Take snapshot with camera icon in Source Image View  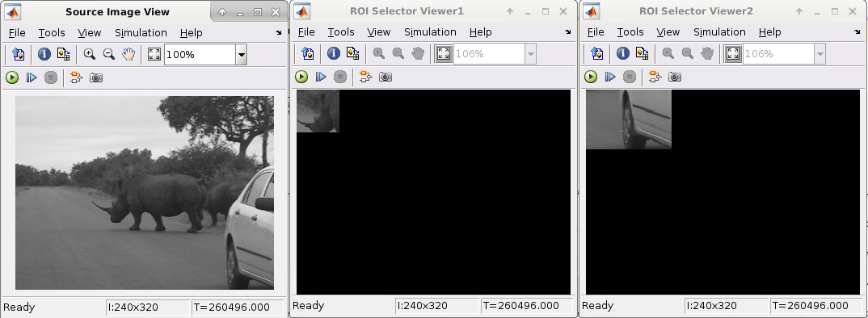tap(96, 78)
